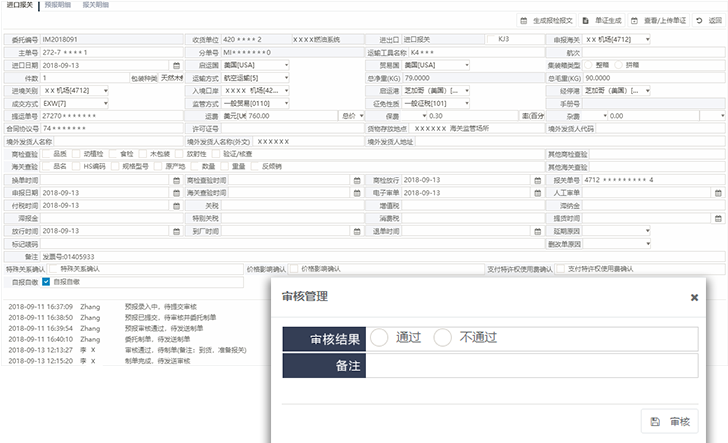
Task: Open calendar icon for 海关查验时间
Action: (357, 193)
